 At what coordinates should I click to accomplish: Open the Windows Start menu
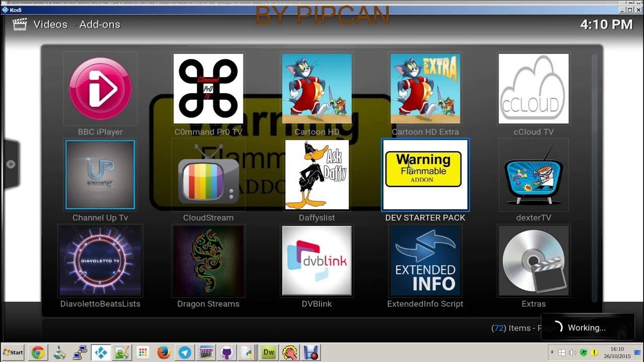tap(13, 352)
